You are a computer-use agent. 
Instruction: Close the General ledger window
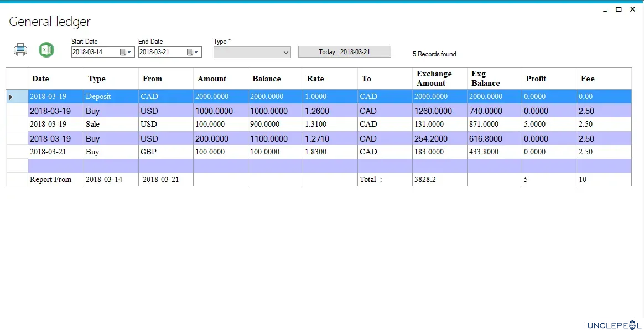(632, 9)
